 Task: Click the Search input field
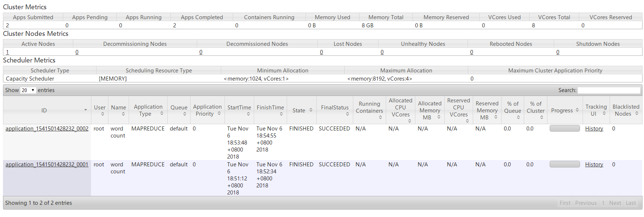[x=609, y=90]
